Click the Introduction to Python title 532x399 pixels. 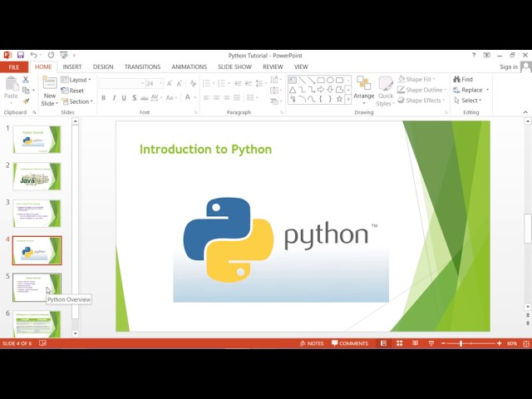(205, 150)
